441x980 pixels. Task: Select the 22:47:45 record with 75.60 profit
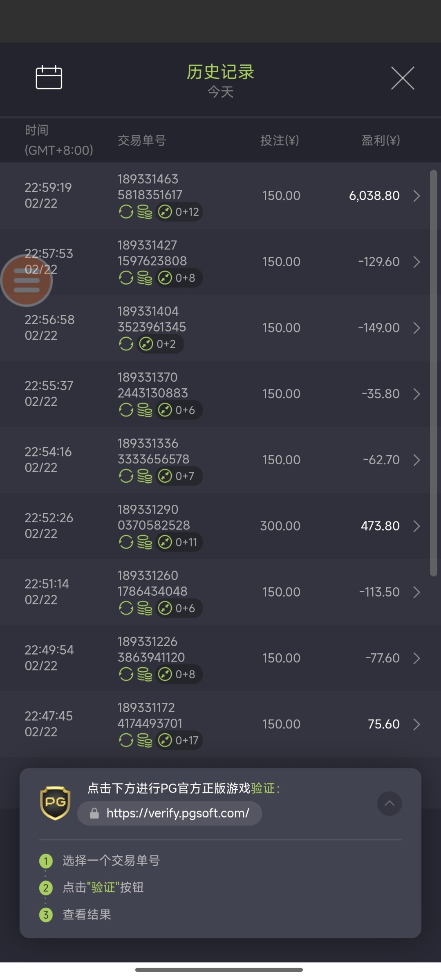[x=221, y=724]
